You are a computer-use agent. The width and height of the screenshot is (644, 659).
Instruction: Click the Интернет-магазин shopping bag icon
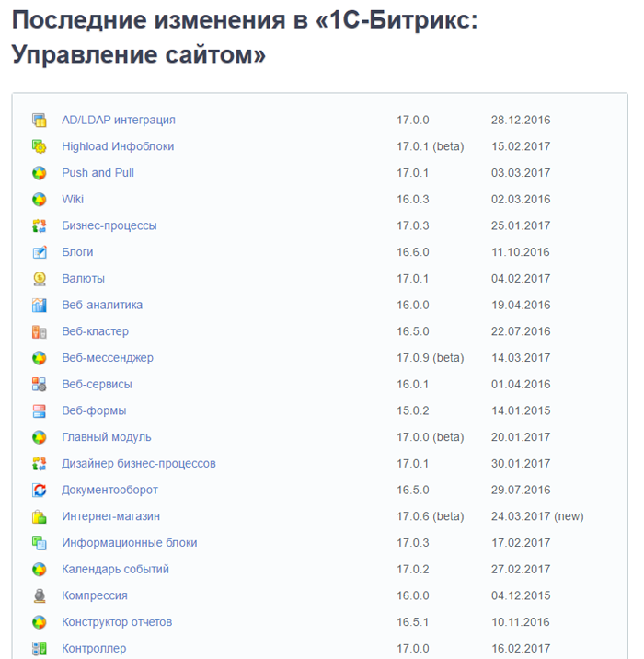tap(40, 517)
